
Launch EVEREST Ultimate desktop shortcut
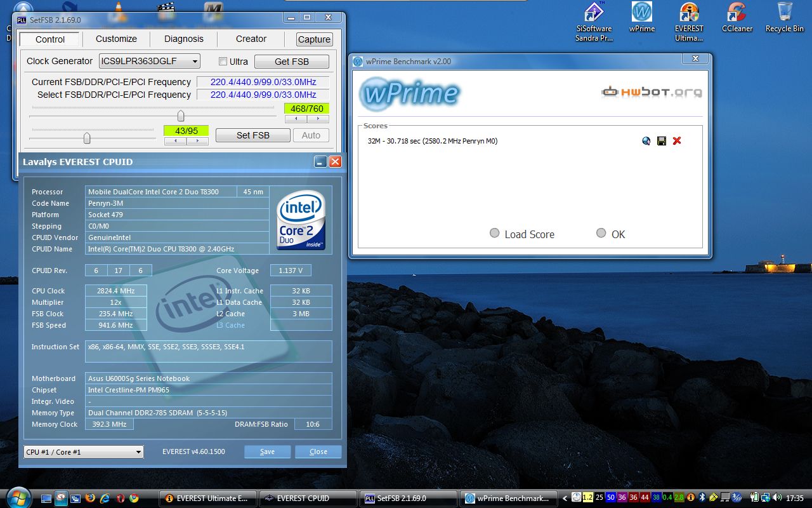click(x=689, y=22)
